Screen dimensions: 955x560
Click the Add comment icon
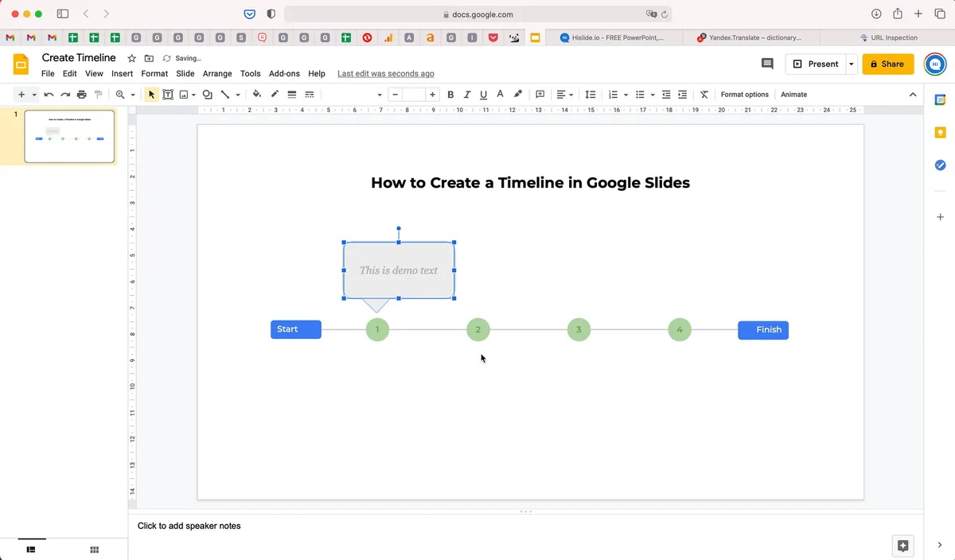pos(540,95)
